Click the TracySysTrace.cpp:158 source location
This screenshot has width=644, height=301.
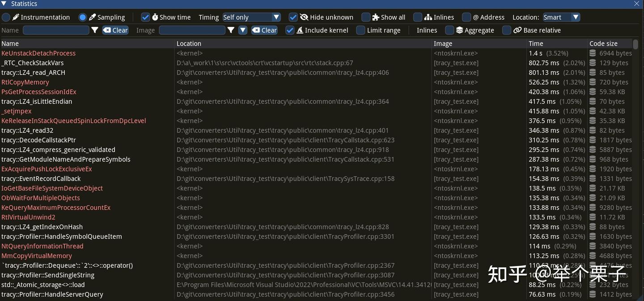[x=285, y=179]
